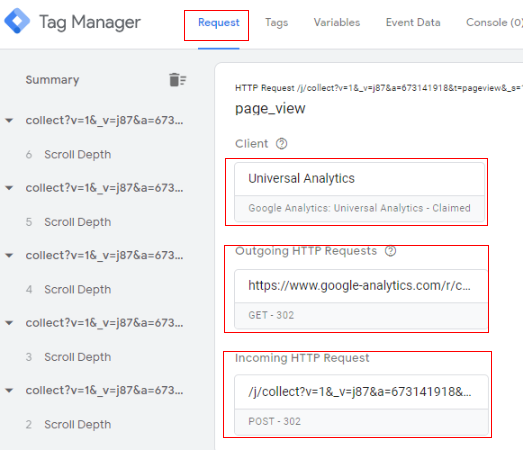The height and width of the screenshot is (450, 523).
Task: Select event 2 Scroll Depth
Action: pos(68,424)
